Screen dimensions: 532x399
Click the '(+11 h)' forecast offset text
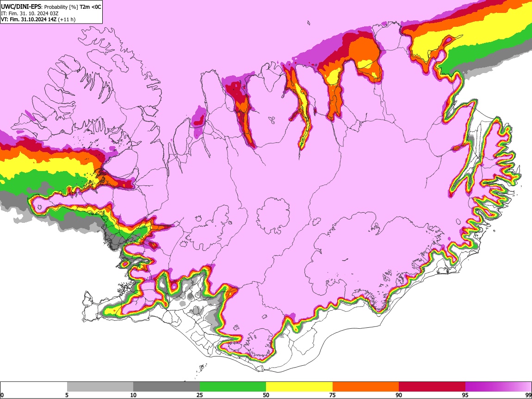tap(67, 19)
